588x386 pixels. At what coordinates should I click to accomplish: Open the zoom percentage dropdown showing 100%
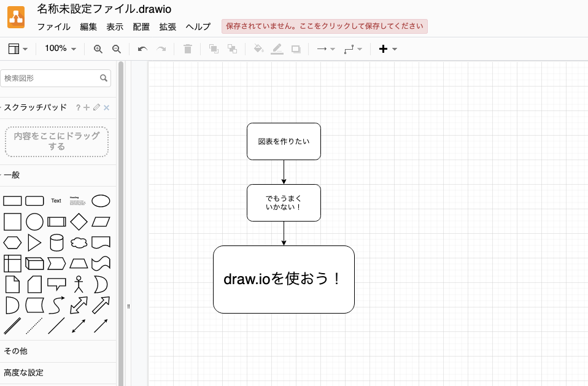60,48
